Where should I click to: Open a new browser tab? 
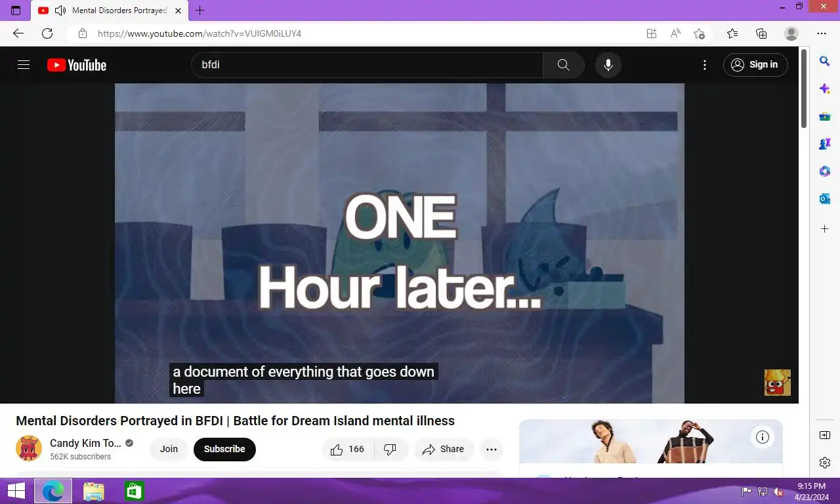click(x=200, y=10)
